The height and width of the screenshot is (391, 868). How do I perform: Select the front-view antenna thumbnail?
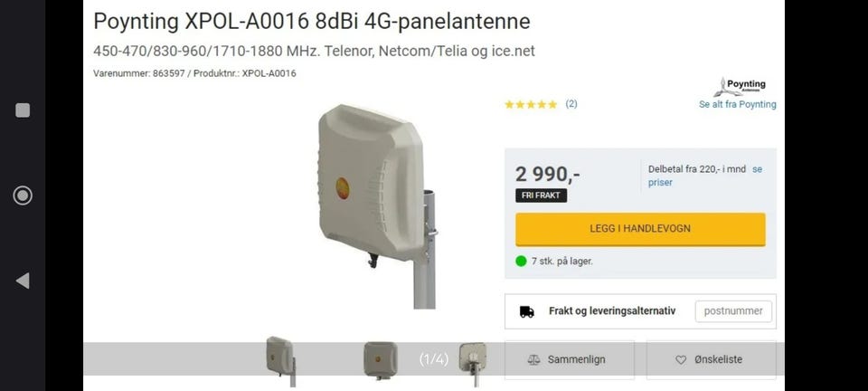click(x=380, y=360)
